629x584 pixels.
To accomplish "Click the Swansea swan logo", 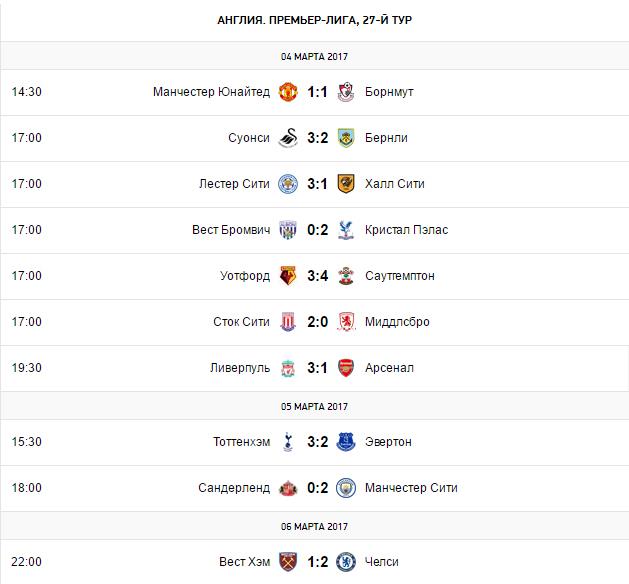I will pos(288,138).
